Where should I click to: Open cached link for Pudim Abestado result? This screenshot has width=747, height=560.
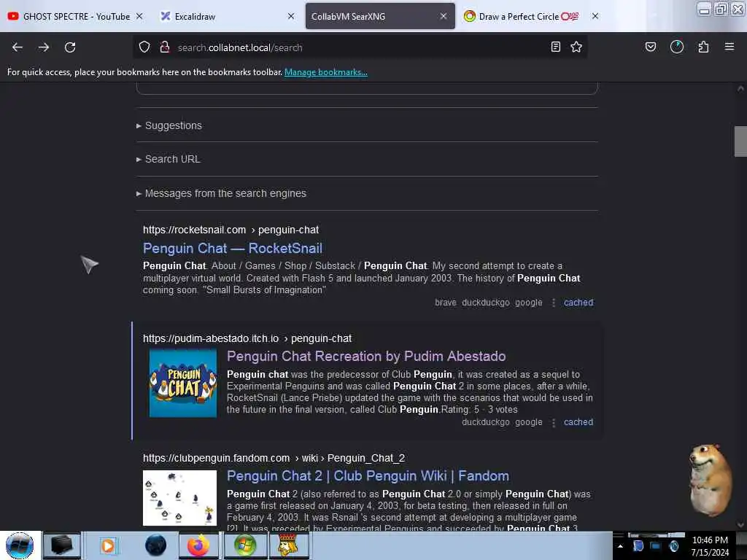click(x=578, y=422)
